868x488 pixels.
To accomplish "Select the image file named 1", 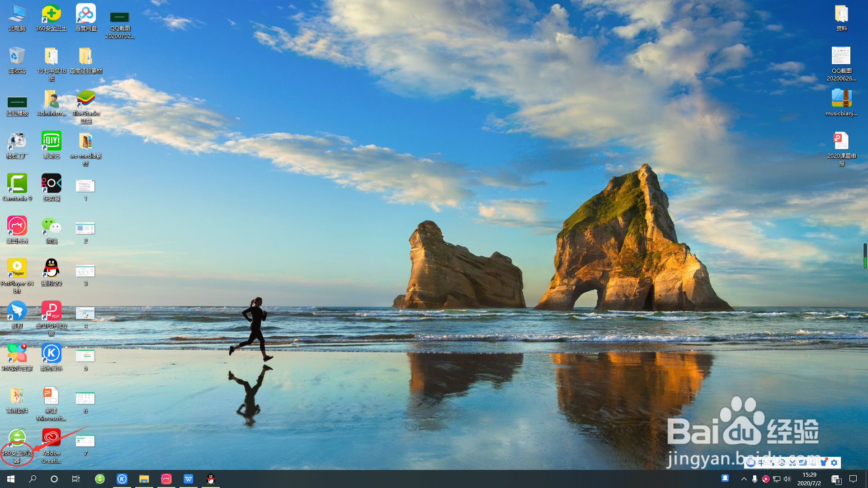I will point(85,190).
